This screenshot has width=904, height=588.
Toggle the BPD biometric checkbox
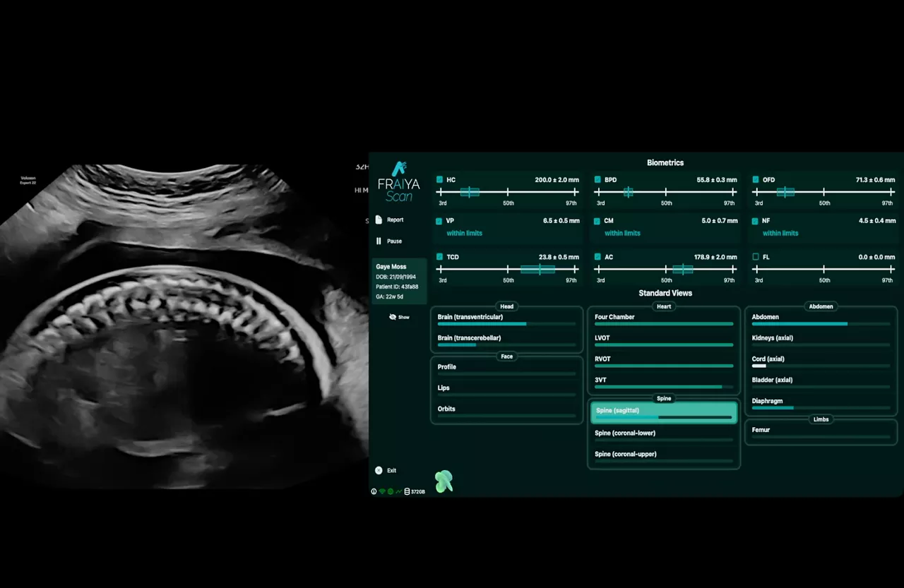click(597, 180)
